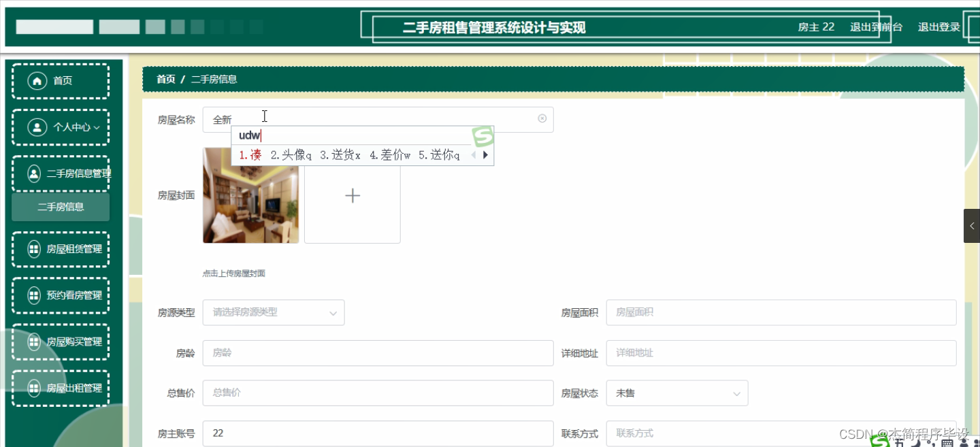
Task: Open the 房屋状态 dropdown showing 未售
Action: (676, 393)
